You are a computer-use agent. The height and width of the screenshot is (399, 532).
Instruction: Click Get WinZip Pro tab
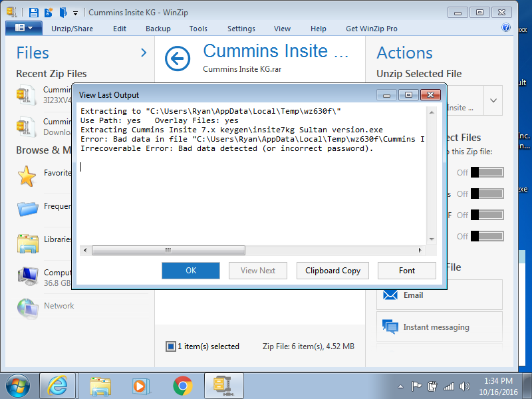(372, 29)
